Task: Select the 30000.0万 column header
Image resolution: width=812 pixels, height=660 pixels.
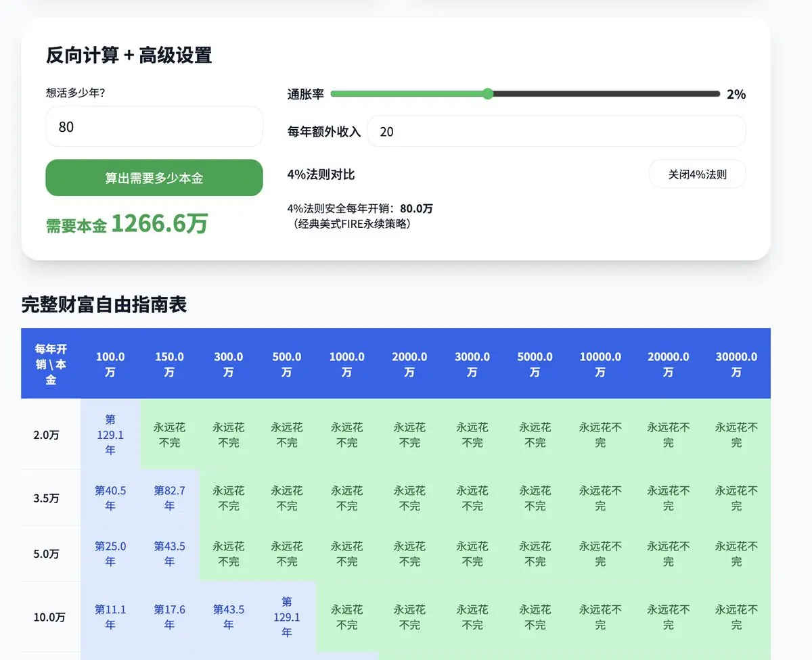Action: pos(736,364)
